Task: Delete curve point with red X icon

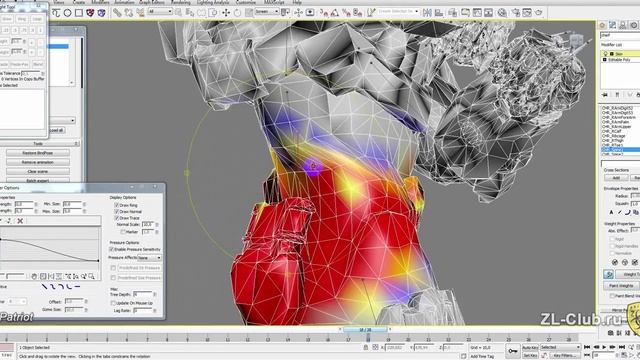Action: [x=20, y=221]
